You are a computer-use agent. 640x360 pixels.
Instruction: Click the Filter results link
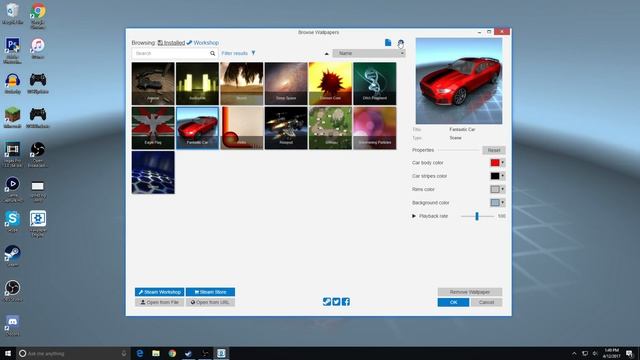click(234, 53)
